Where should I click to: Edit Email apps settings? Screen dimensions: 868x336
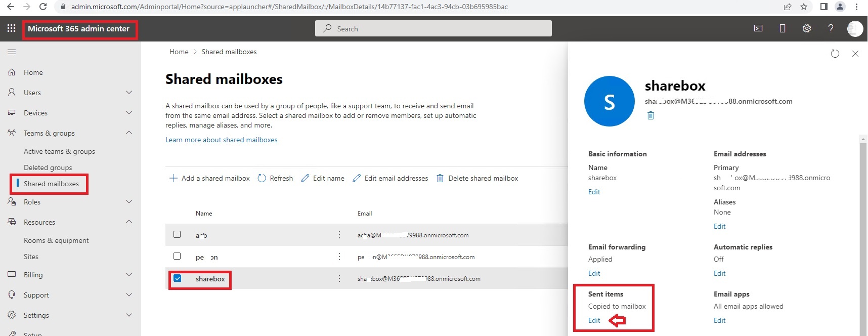click(x=720, y=320)
